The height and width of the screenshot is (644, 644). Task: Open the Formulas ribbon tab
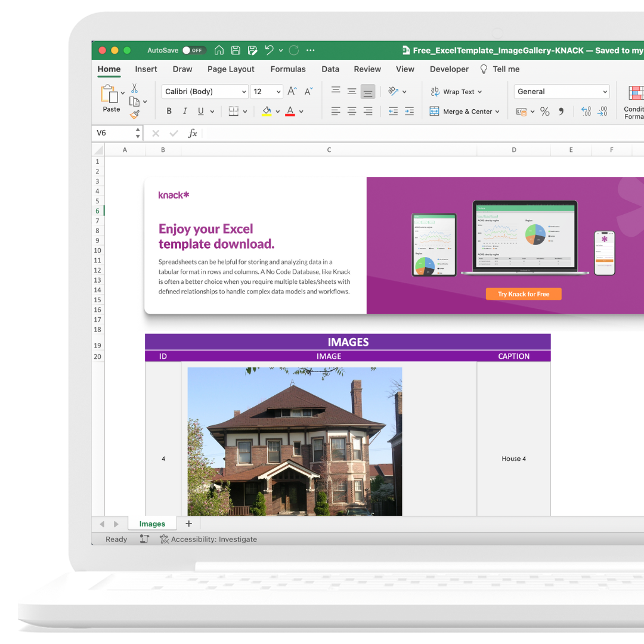(288, 69)
